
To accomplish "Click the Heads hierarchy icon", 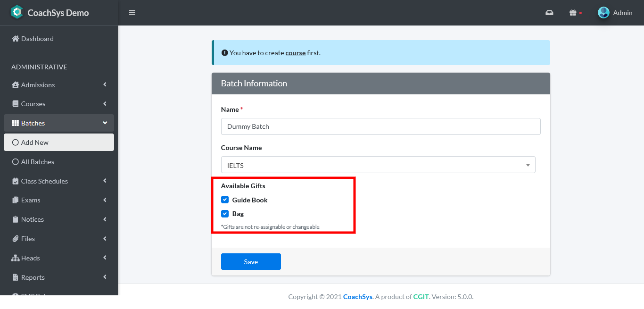I will pyautogui.click(x=16, y=258).
